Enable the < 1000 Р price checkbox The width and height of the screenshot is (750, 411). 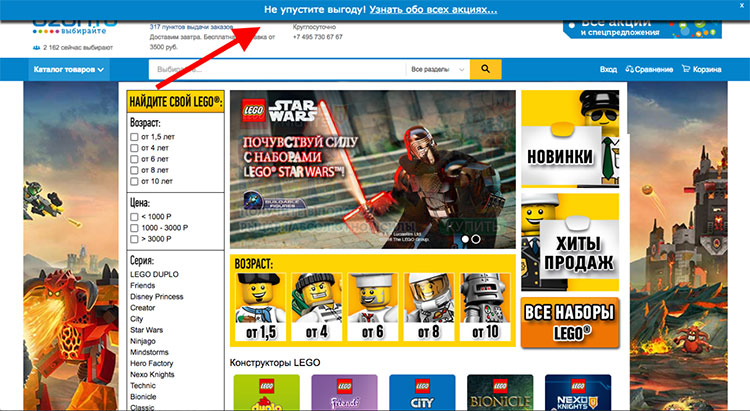[134, 217]
